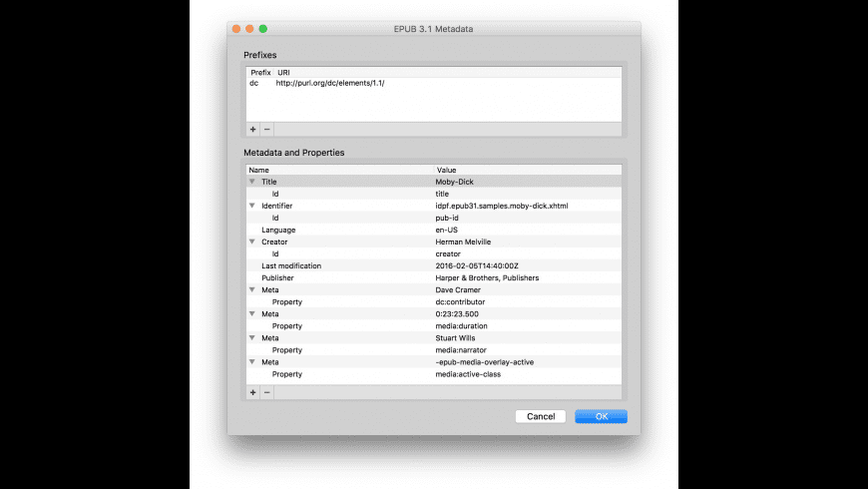Click the Cancel button
868x489 pixels.
(x=541, y=416)
